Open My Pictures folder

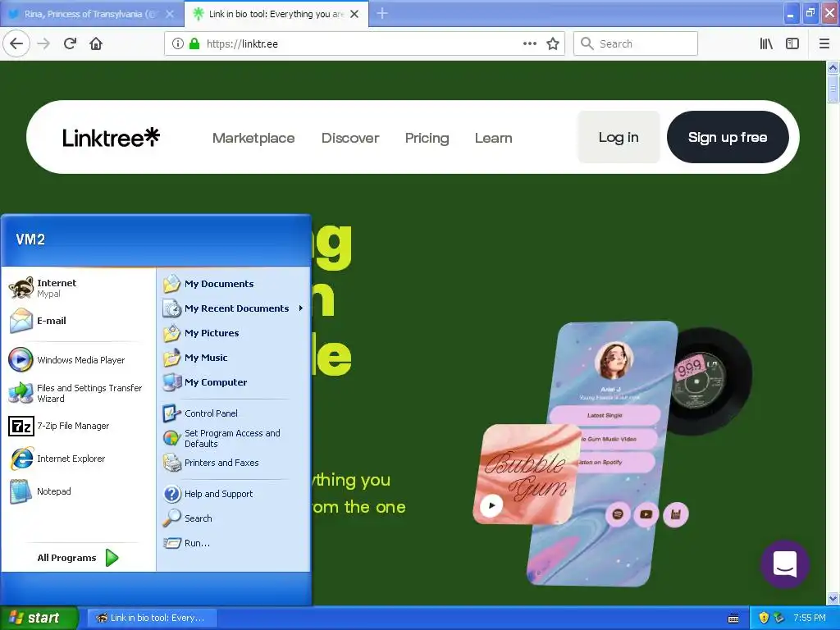click(234, 333)
